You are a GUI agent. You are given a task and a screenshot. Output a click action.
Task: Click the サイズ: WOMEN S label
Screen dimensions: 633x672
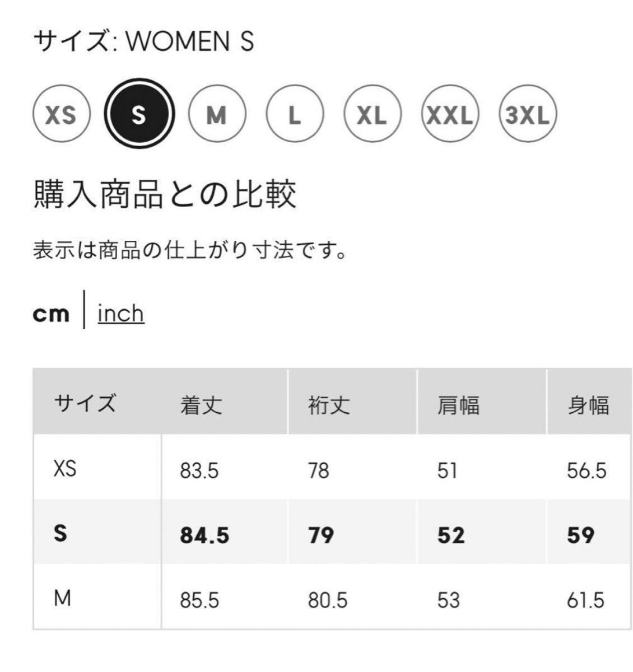point(144,41)
